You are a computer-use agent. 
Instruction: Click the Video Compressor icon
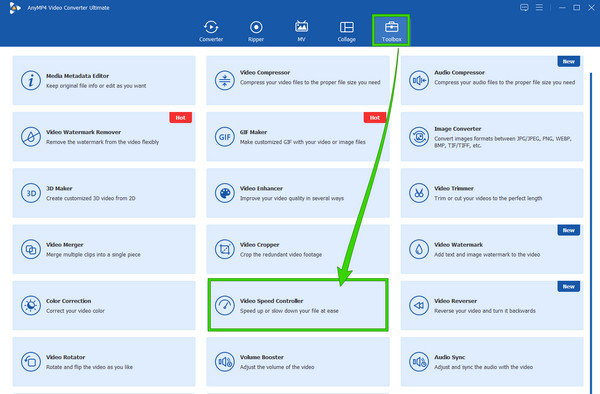point(225,80)
